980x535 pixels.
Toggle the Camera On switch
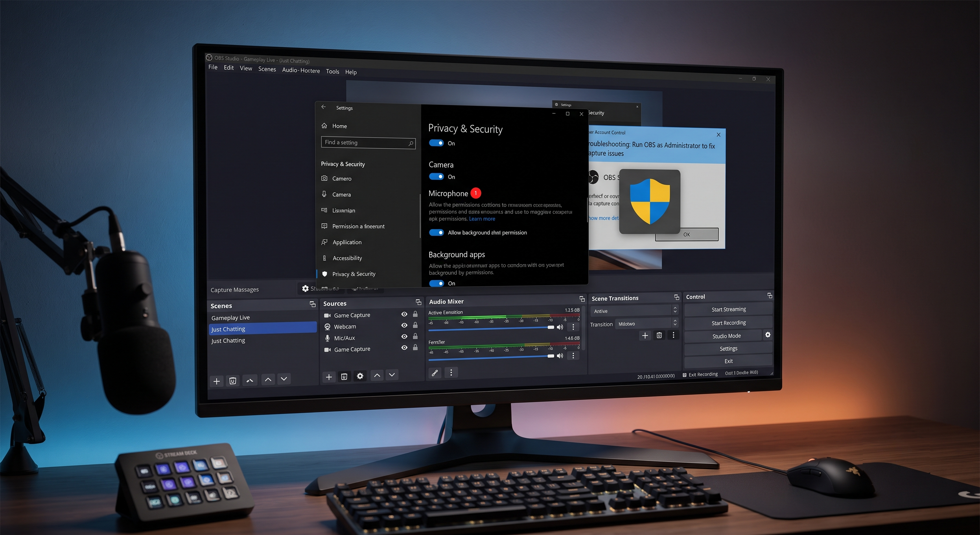click(x=436, y=177)
